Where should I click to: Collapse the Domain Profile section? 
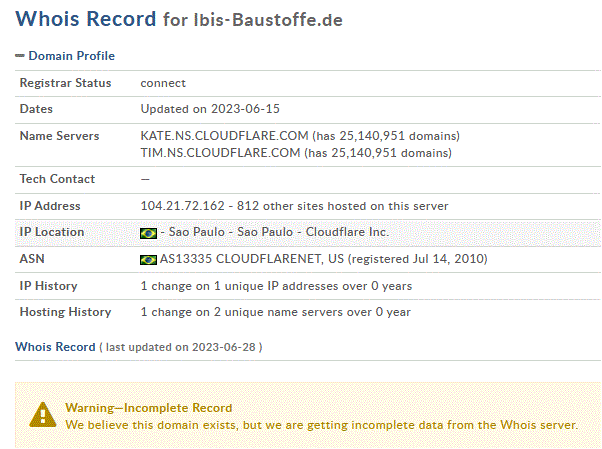[x=20, y=56]
